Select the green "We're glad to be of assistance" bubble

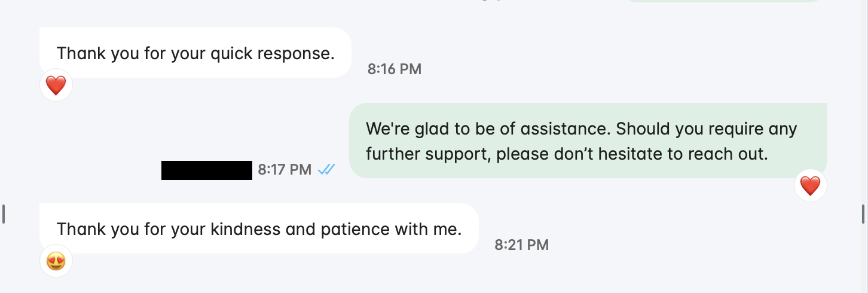588,141
